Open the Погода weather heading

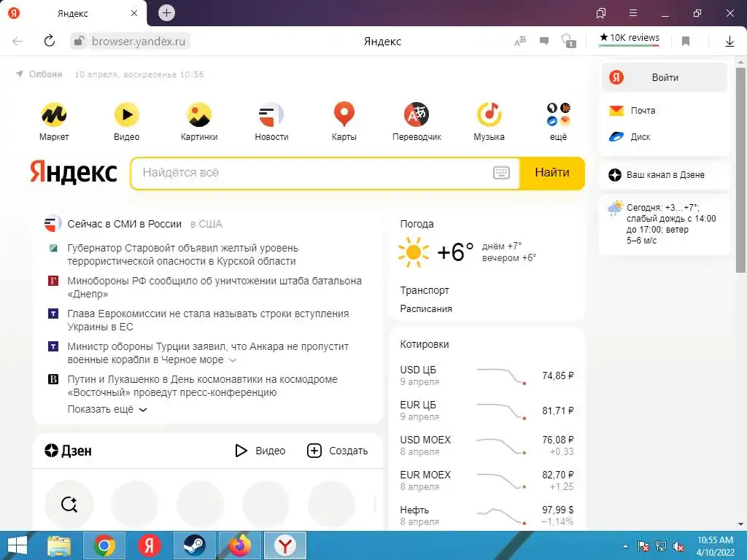pyautogui.click(x=417, y=224)
